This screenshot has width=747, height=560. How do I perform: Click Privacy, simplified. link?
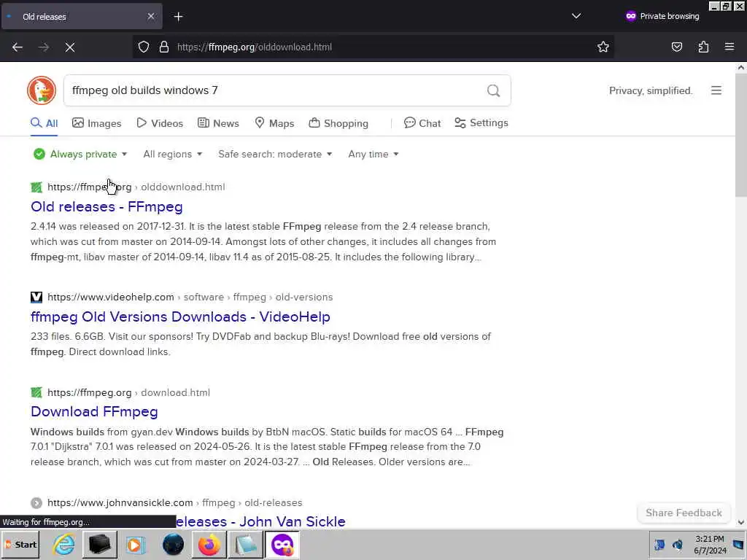pos(651,90)
